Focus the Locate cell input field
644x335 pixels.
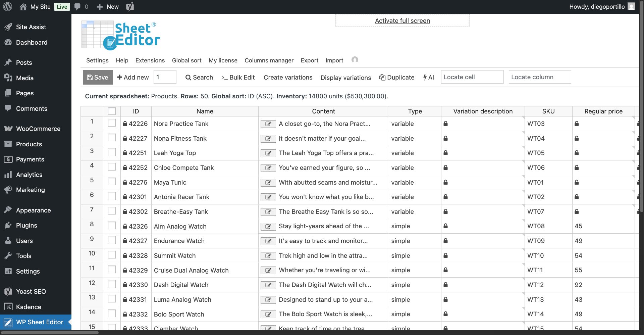(x=472, y=77)
